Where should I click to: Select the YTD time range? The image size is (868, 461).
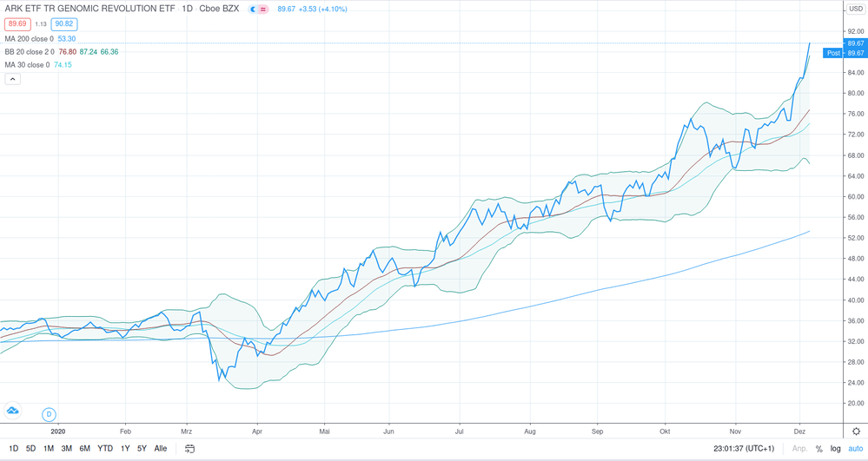click(x=105, y=449)
